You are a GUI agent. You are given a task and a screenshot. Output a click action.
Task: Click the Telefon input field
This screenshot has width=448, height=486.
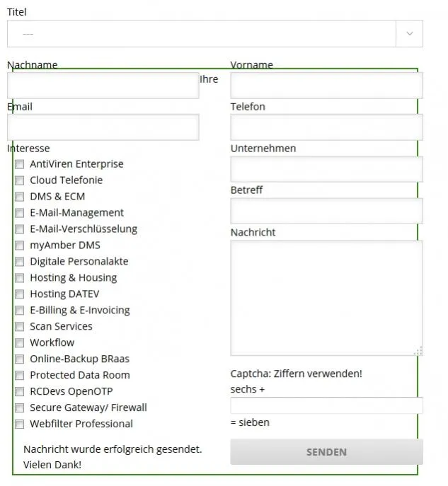tap(326, 127)
